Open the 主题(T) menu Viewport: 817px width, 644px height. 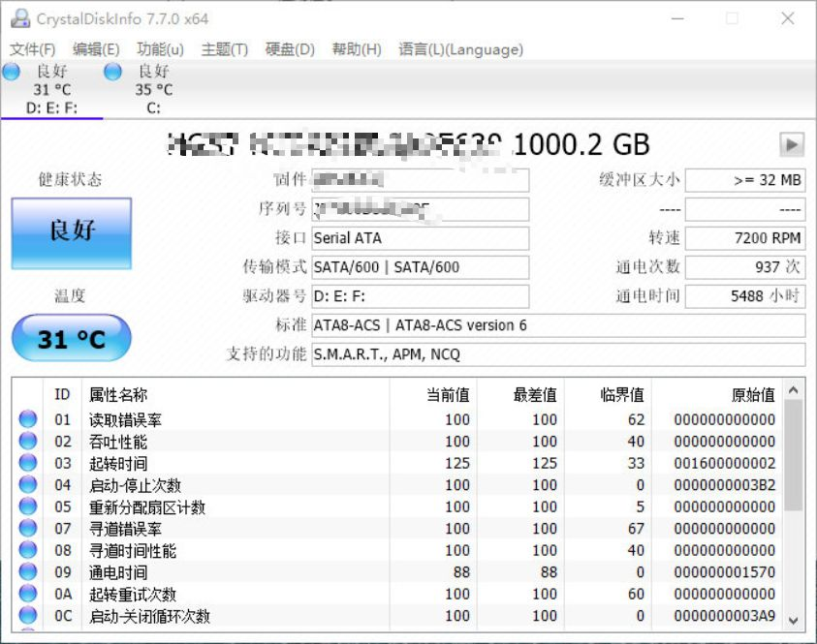click(224, 48)
